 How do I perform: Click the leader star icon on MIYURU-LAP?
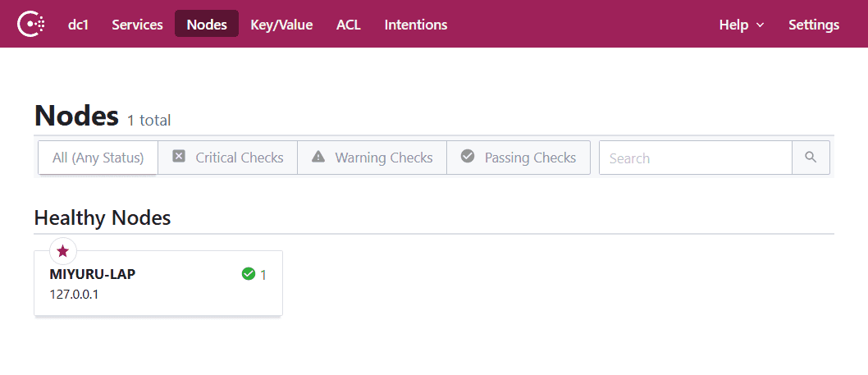click(x=62, y=251)
